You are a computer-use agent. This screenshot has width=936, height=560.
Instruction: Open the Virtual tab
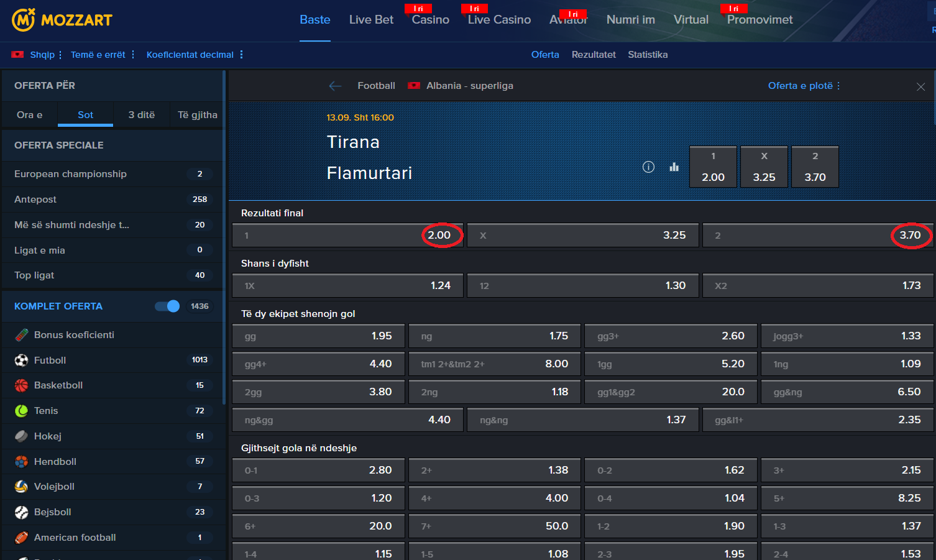point(691,20)
